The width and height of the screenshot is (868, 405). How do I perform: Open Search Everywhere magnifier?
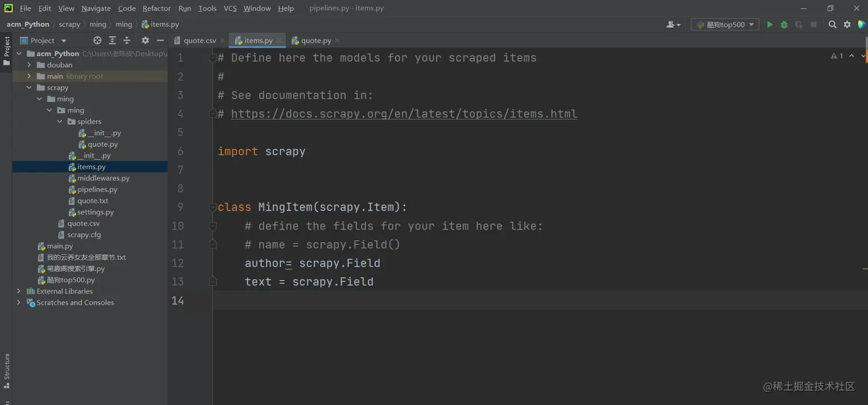coord(832,25)
